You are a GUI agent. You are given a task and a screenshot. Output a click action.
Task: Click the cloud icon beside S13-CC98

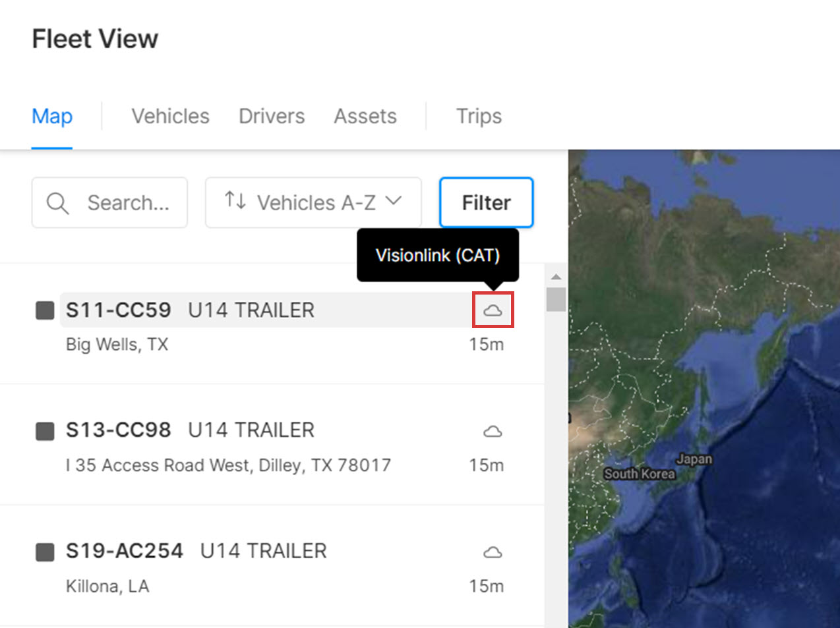coord(493,431)
